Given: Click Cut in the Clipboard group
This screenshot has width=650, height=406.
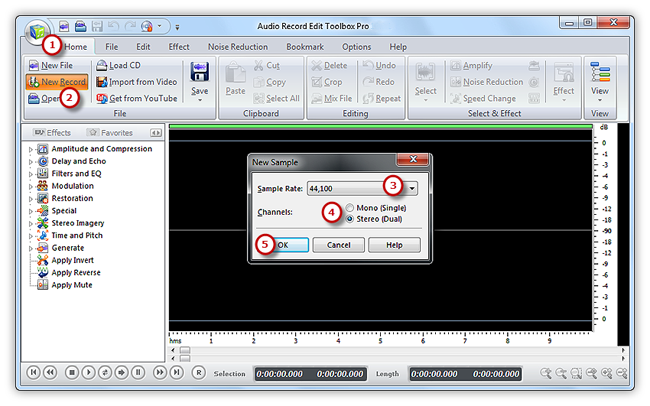Looking at the screenshot, I should click(x=267, y=66).
